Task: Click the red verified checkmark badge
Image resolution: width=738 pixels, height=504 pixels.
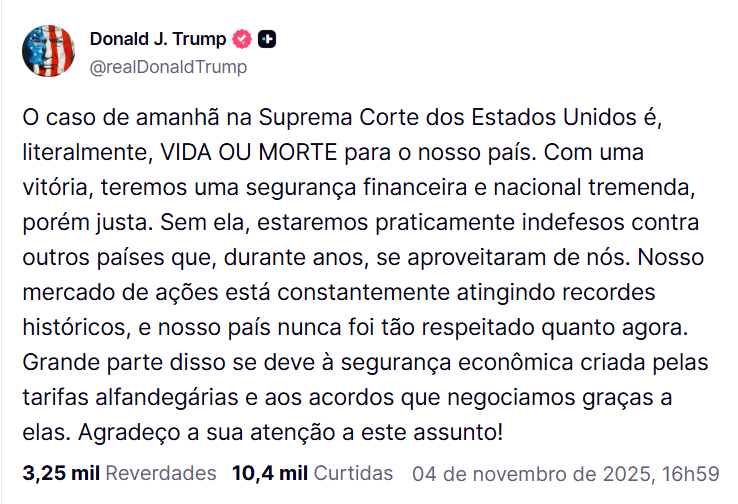Action: tap(242, 40)
